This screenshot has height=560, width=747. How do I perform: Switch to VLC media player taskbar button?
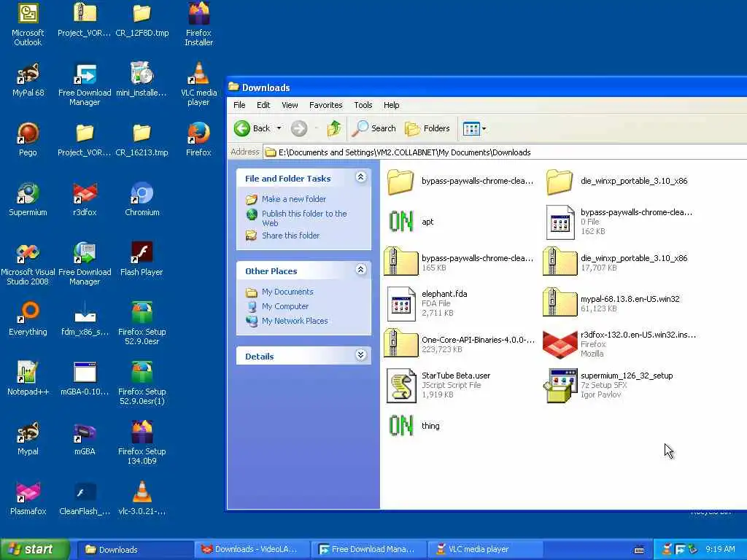[x=484, y=550]
